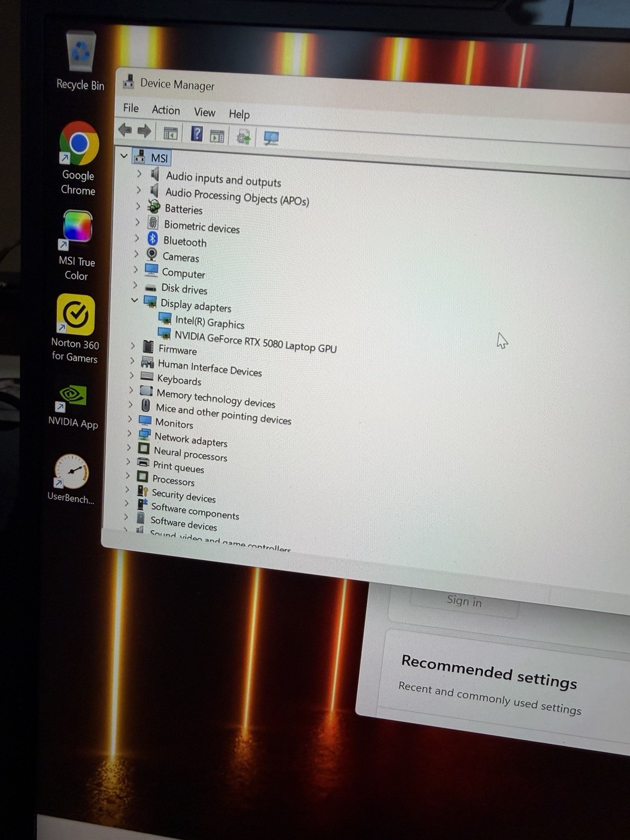The image size is (630, 840).
Task: Click the blue Help question mark toolbar icon
Action: [x=196, y=134]
